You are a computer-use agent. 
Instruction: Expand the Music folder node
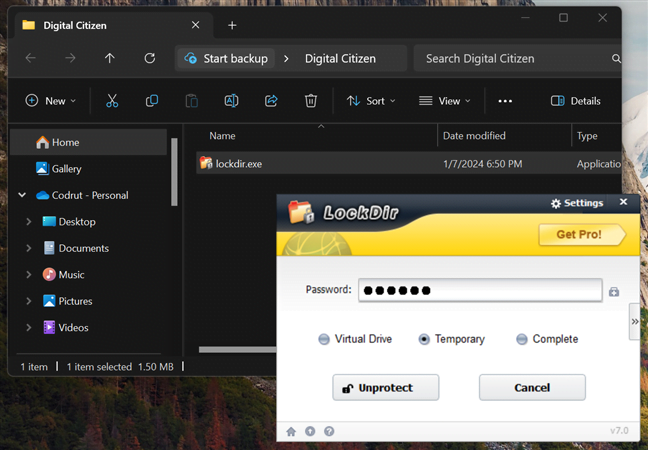[29, 275]
